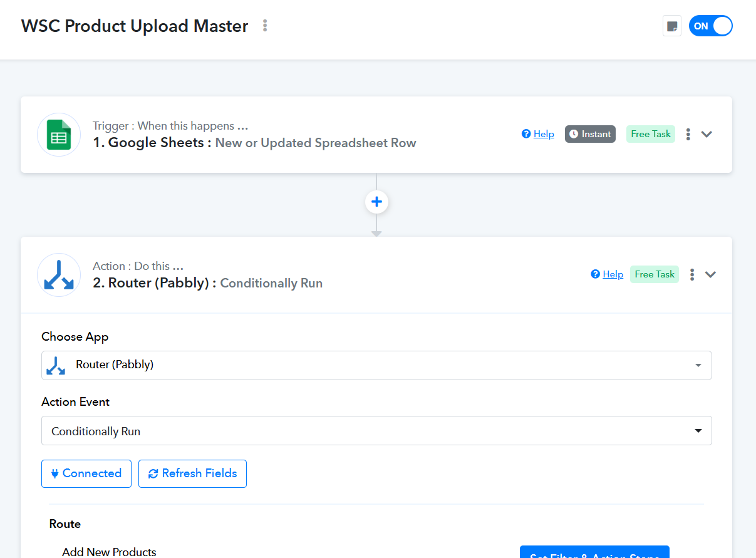Open Help link for Google Sheets trigger
This screenshot has width=756, height=558.
point(544,134)
